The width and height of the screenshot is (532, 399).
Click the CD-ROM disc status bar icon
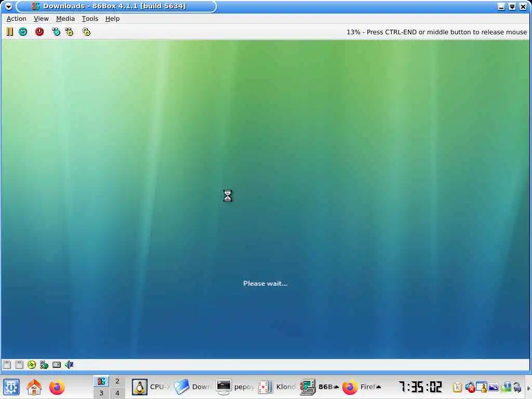tap(32, 365)
